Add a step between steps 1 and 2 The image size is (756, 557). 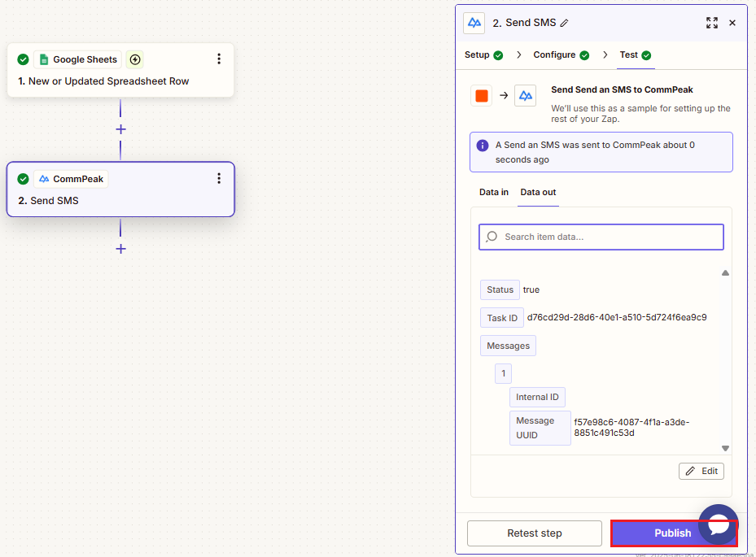click(120, 129)
